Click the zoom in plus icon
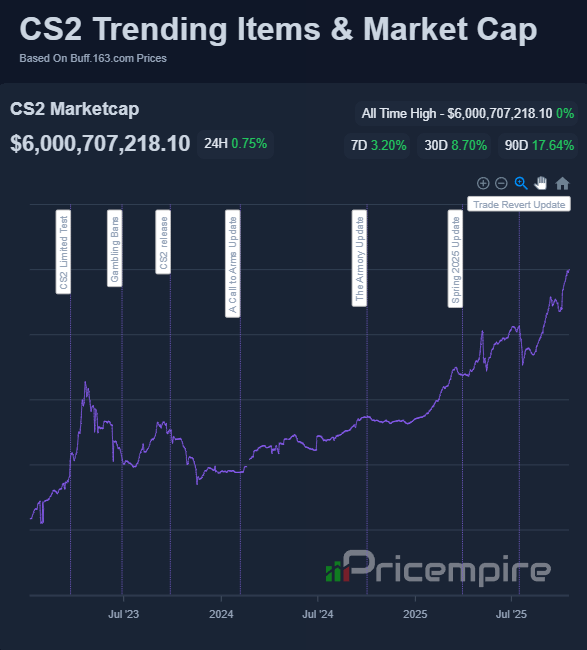Viewport: 587px width, 650px height. click(x=483, y=183)
